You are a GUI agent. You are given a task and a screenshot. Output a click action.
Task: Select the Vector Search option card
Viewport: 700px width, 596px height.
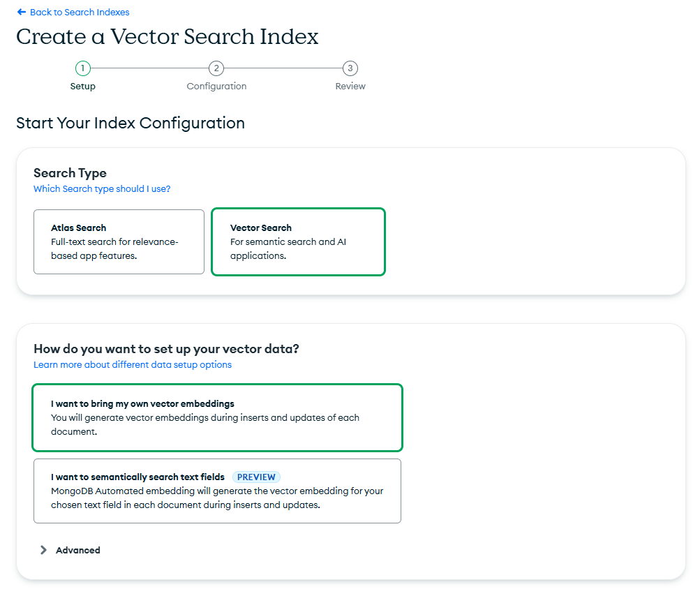tap(298, 241)
